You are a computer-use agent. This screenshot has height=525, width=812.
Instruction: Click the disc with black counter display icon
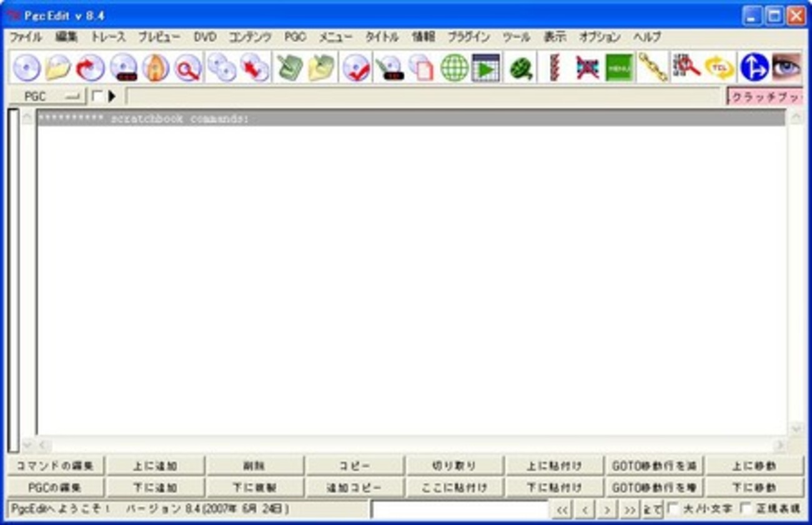click(x=122, y=67)
